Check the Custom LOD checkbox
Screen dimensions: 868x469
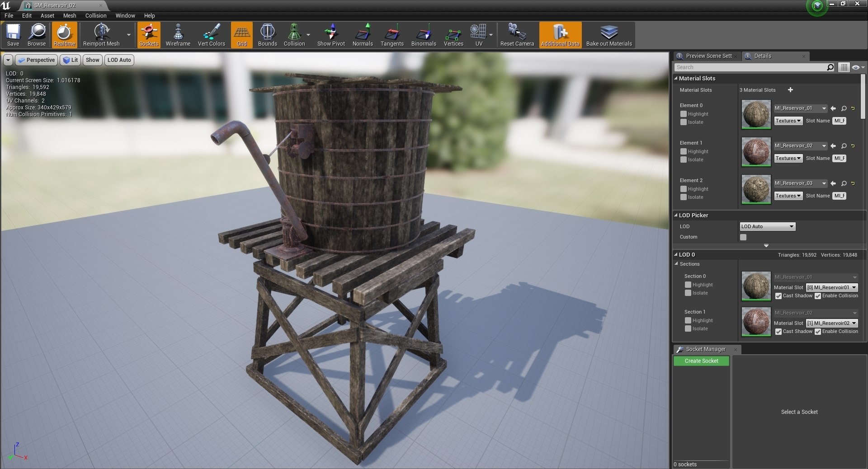click(x=743, y=237)
